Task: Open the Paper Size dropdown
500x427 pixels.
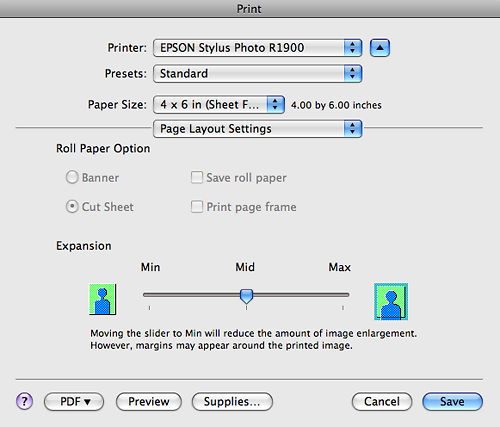Action: (219, 105)
